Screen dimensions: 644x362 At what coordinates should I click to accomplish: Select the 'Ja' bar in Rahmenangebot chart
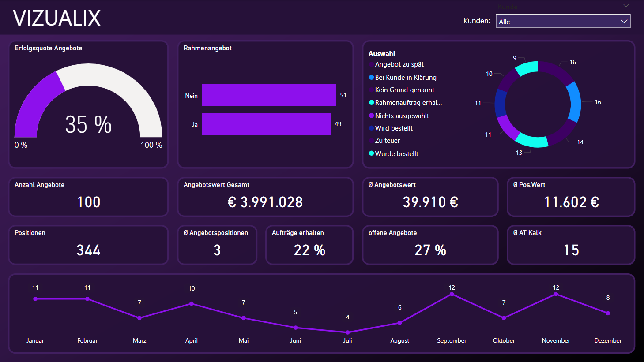click(x=266, y=124)
